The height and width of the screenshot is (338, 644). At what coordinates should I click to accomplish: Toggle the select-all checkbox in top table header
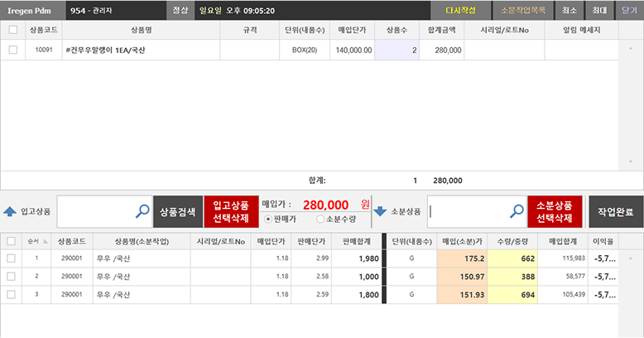click(x=12, y=30)
